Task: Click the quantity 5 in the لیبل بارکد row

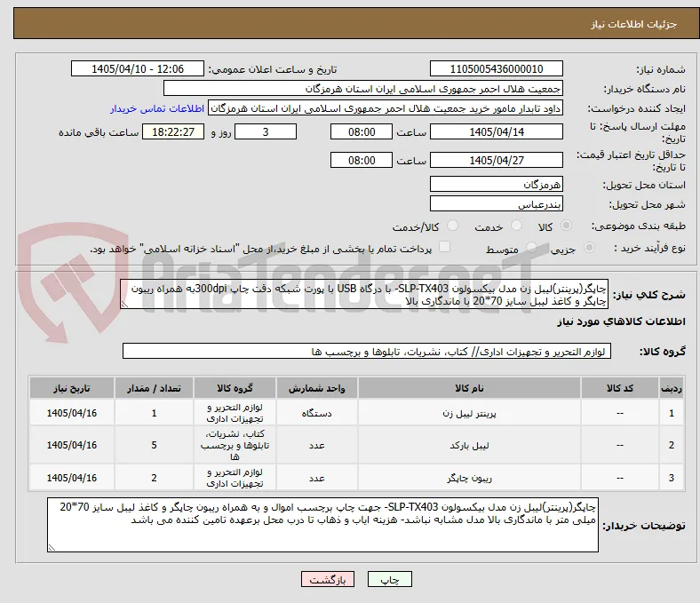Action: (x=154, y=445)
